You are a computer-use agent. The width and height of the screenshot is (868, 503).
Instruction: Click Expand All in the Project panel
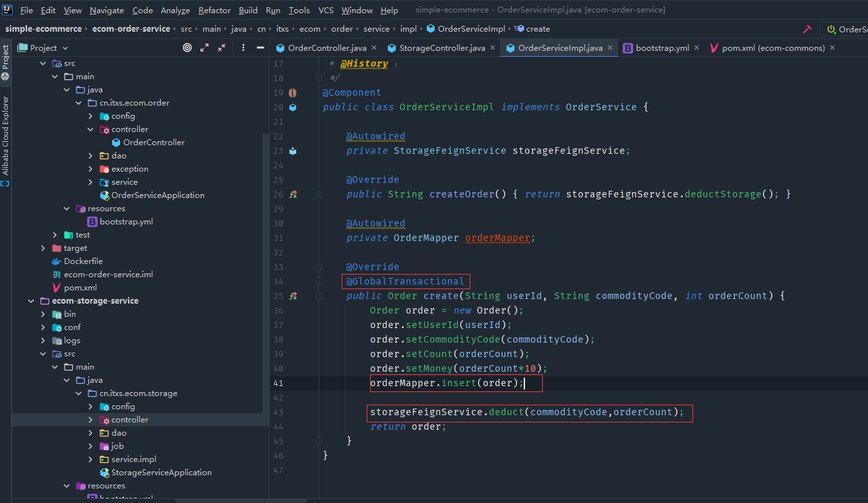204,48
